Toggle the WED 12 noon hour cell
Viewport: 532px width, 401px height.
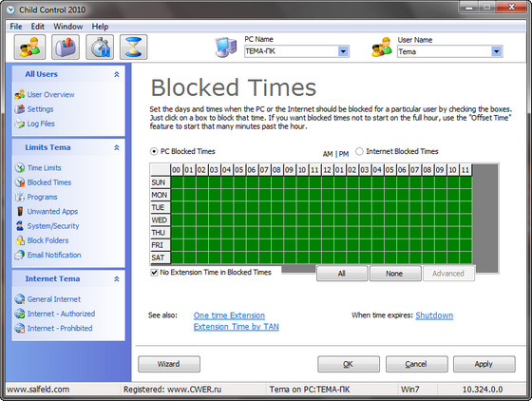coord(328,220)
